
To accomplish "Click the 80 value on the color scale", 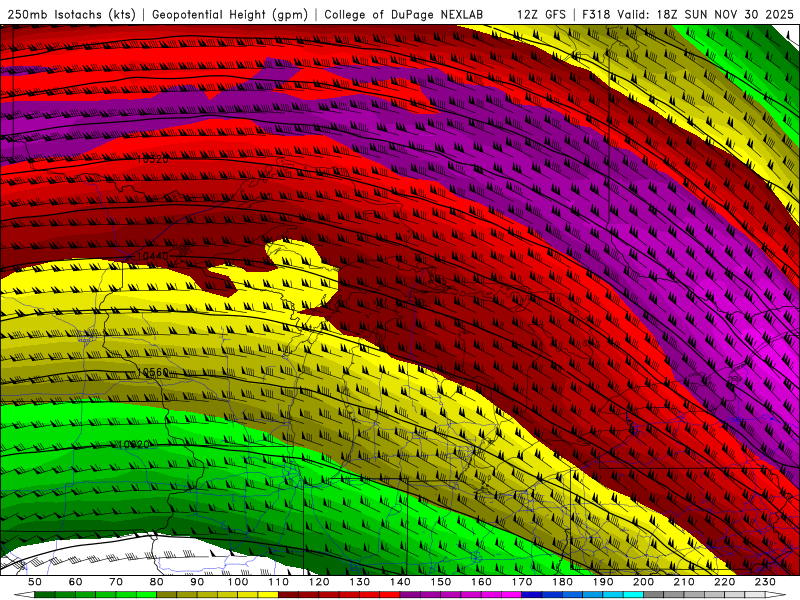I will [157, 582].
